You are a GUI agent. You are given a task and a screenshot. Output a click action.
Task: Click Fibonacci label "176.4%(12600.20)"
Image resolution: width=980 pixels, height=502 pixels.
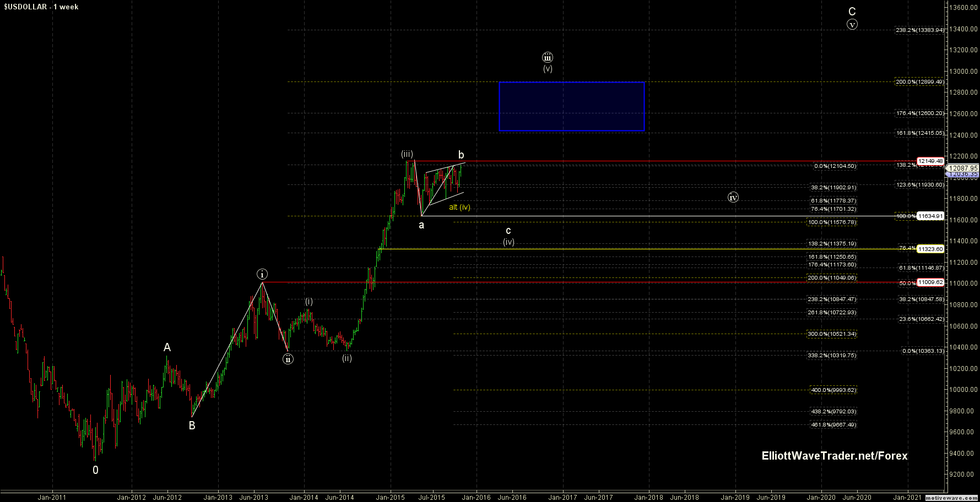pyautogui.click(x=919, y=113)
